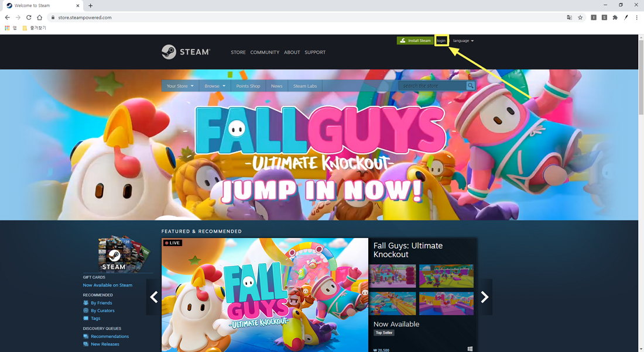Reload the page with refresh icon
The image size is (644, 352).
tap(29, 18)
